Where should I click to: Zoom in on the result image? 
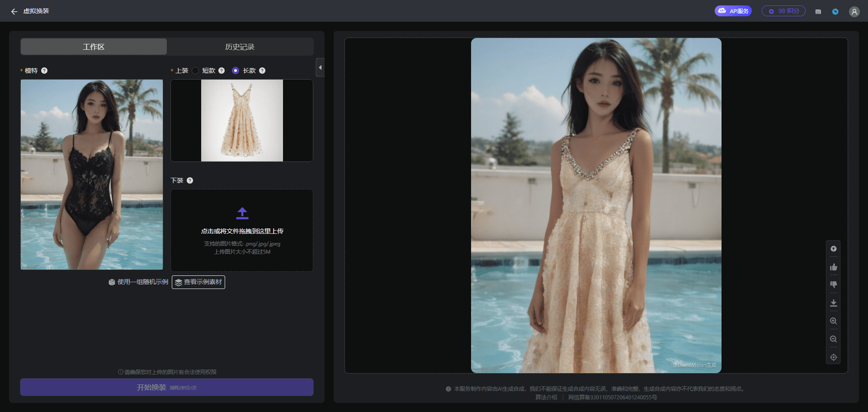point(834,321)
